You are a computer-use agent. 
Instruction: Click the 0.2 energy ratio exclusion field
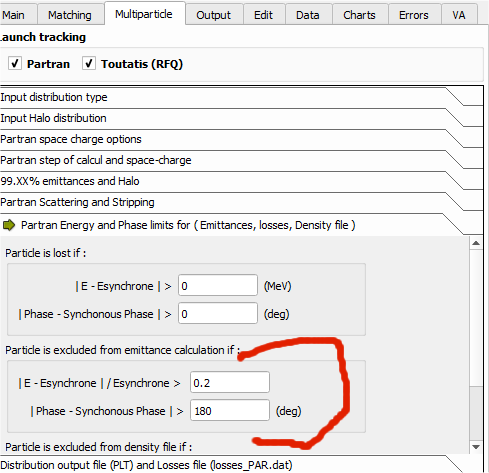(230, 382)
